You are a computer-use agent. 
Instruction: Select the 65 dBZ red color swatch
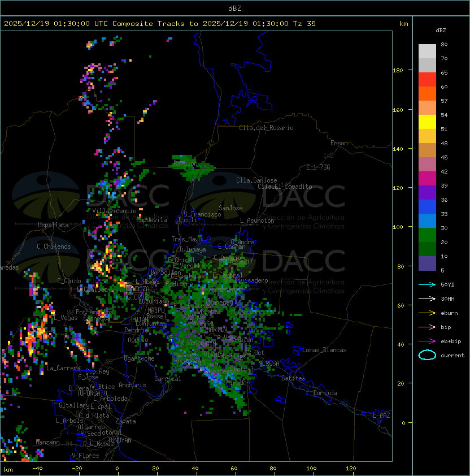point(427,79)
